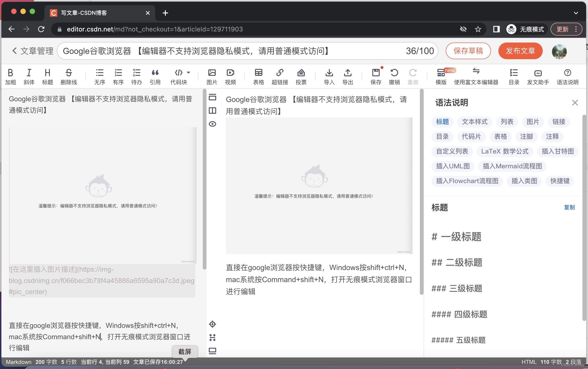Image resolution: width=588 pixels, height=369 pixels.
Task: Open Chrome's three-dot menu
Action: pos(576,29)
